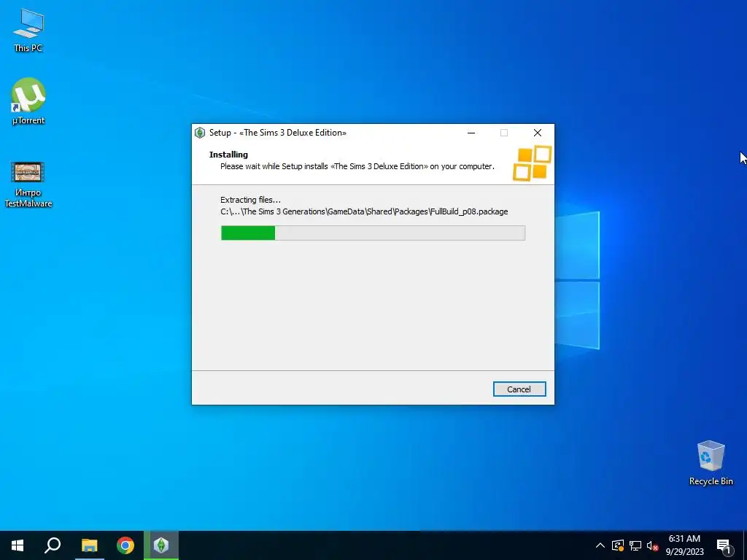Open the notification center icon
Image resolution: width=747 pixels, height=560 pixels.
pyautogui.click(x=724, y=545)
